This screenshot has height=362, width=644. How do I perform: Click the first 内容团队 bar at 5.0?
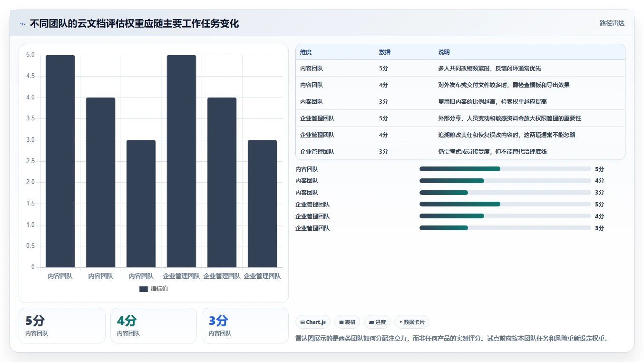point(60,161)
